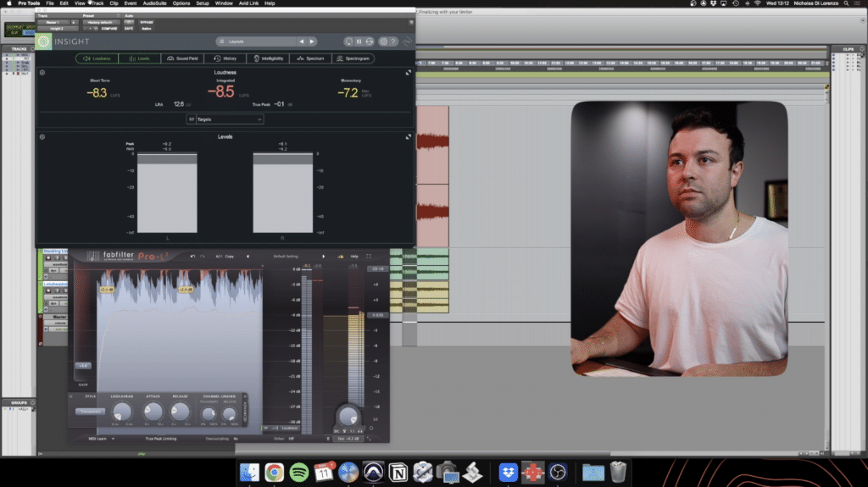The height and width of the screenshot is (487, 868).
Task: Toggle the plugin BYPASS button
Action: tap(146, 22)
